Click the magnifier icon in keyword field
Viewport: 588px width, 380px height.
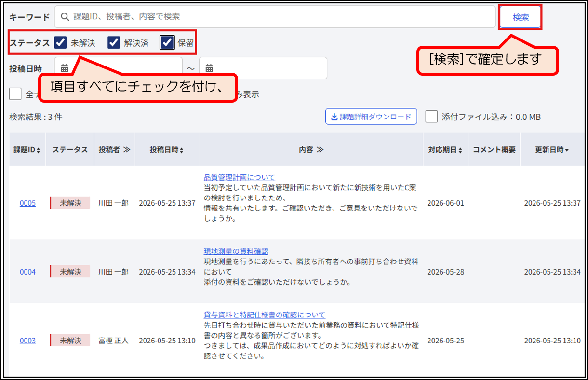point(65,17)
